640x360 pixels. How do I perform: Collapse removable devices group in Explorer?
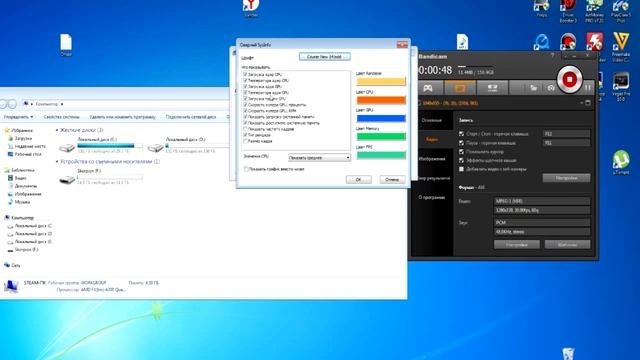(57, 162)
